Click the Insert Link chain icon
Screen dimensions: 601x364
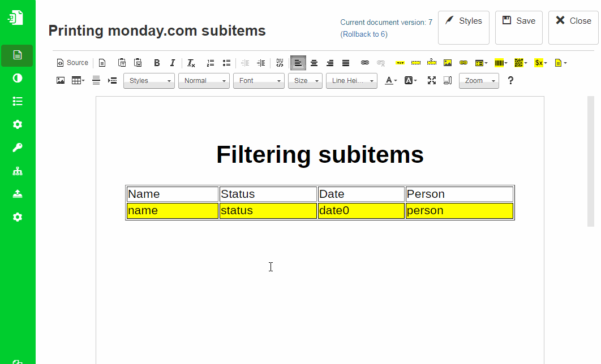point(365,63)
